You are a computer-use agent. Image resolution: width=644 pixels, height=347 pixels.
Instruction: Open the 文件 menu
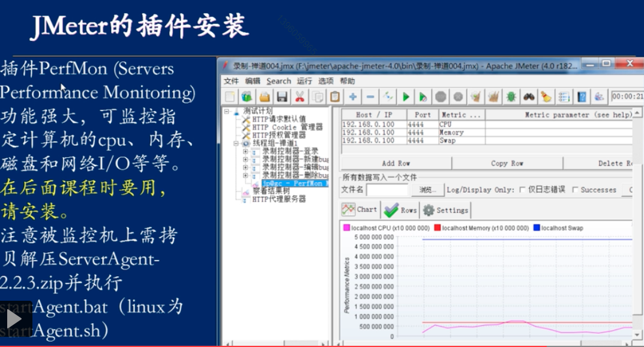231,81
